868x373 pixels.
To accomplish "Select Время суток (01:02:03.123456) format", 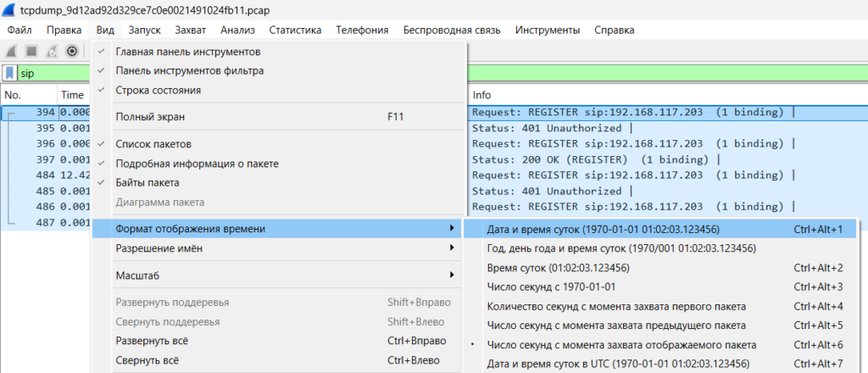I will [x=659, y=268].
